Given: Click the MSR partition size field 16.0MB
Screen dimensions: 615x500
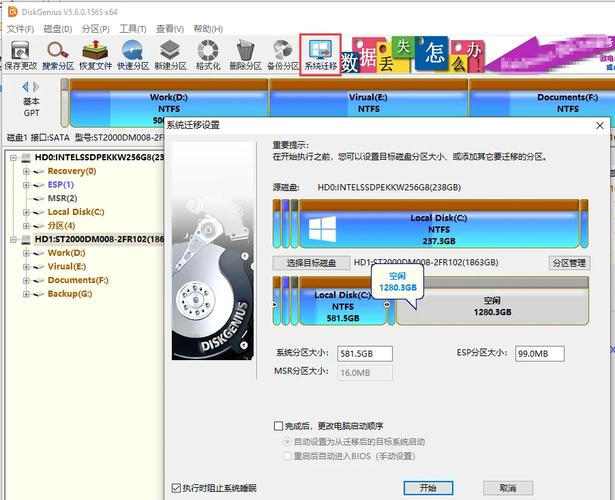Looking at the screenshot, I should coord(365,373).
